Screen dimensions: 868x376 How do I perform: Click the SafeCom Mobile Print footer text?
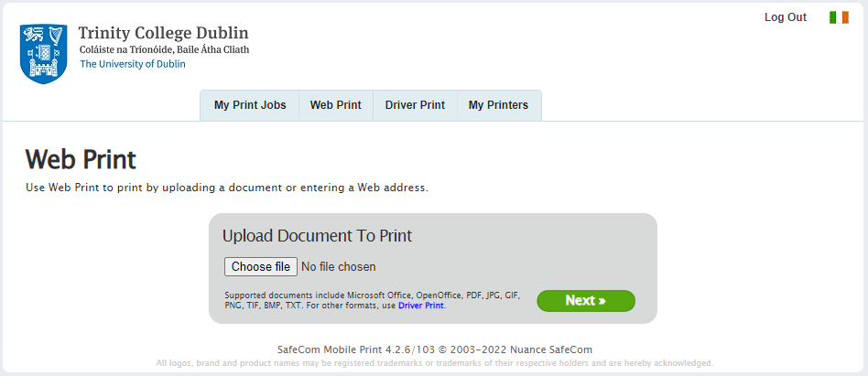[x=435, y=349]
